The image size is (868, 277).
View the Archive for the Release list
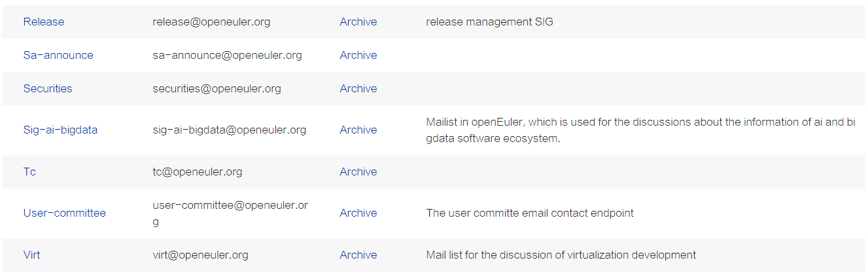click(x=358, y=22)
